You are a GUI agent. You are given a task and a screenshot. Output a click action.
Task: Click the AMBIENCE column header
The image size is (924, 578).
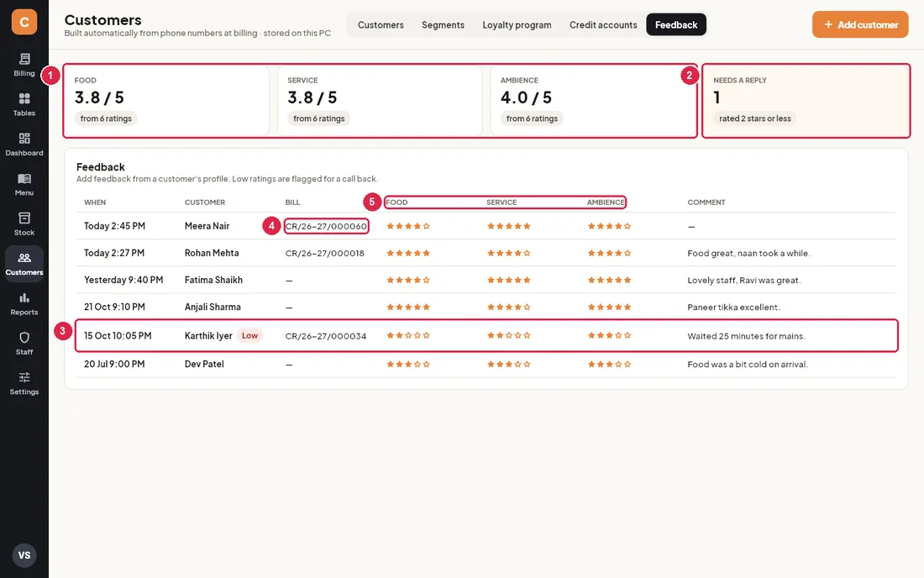pyautogui.click(x=605, y=202)
